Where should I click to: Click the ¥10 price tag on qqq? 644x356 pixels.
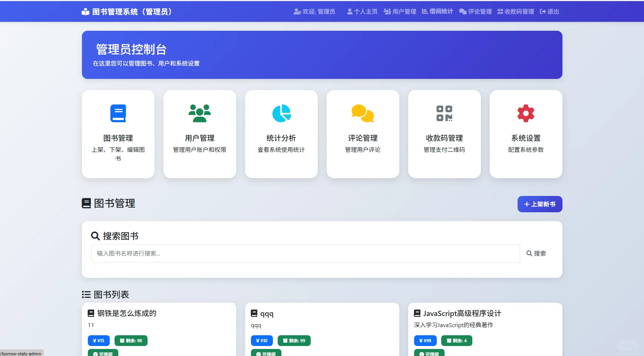pyautogui.click(x=261, y=340)
